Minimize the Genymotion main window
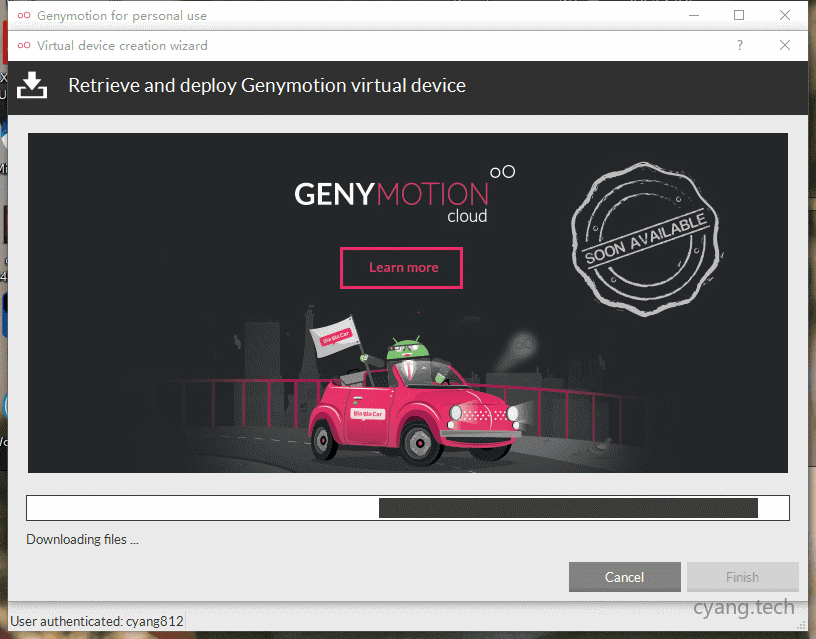The height and width of the screenshot is (639, 816). coord(693,15)
